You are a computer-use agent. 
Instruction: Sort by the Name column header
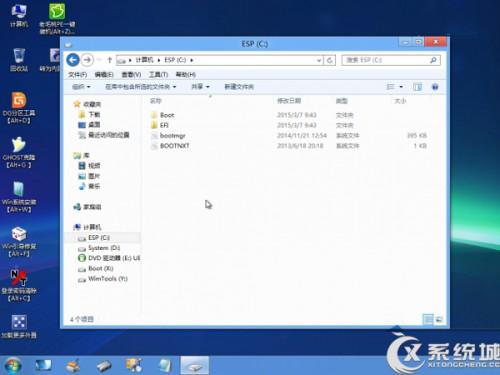tap(156, 101)
